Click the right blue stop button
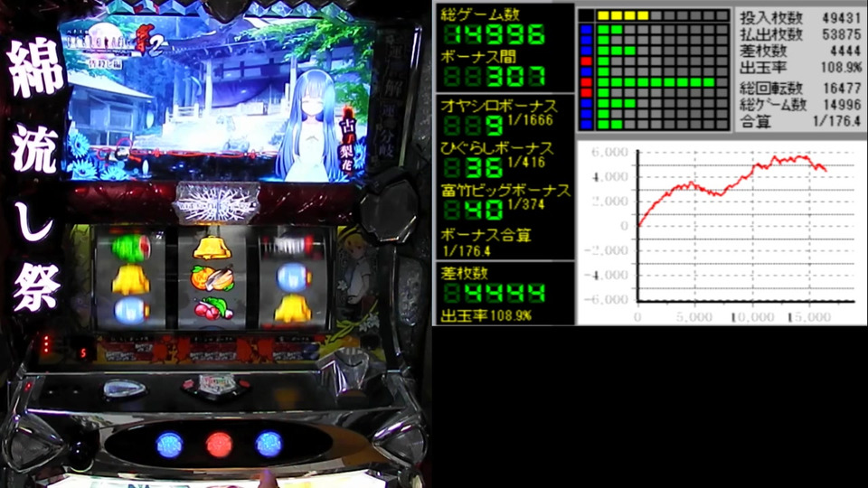This screenshot has width=868, height=488. (x=269, y=444)
